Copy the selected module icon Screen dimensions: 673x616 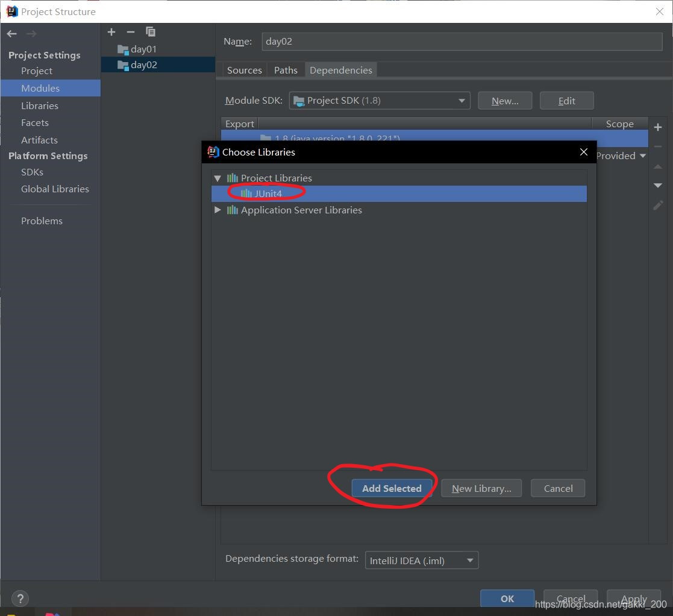[150, 32]
